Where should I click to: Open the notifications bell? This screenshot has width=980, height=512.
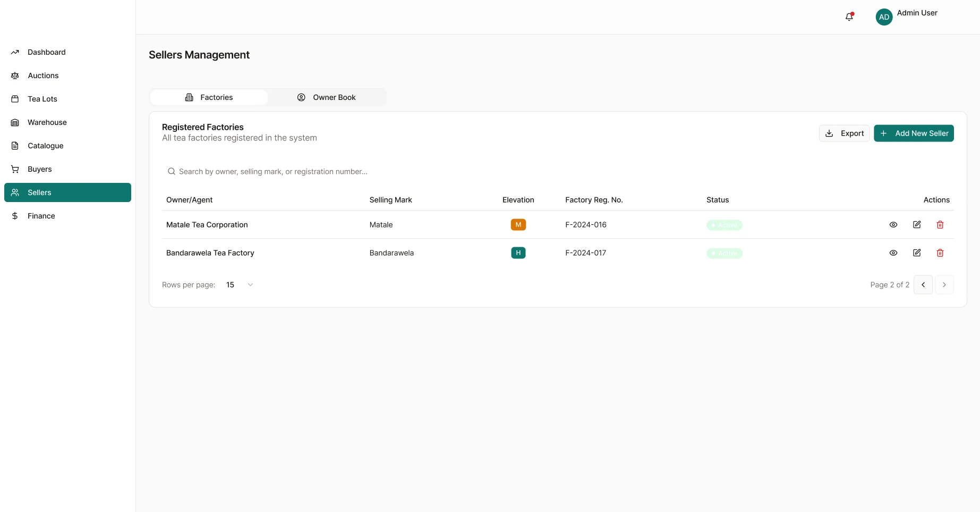click(849, 17)
